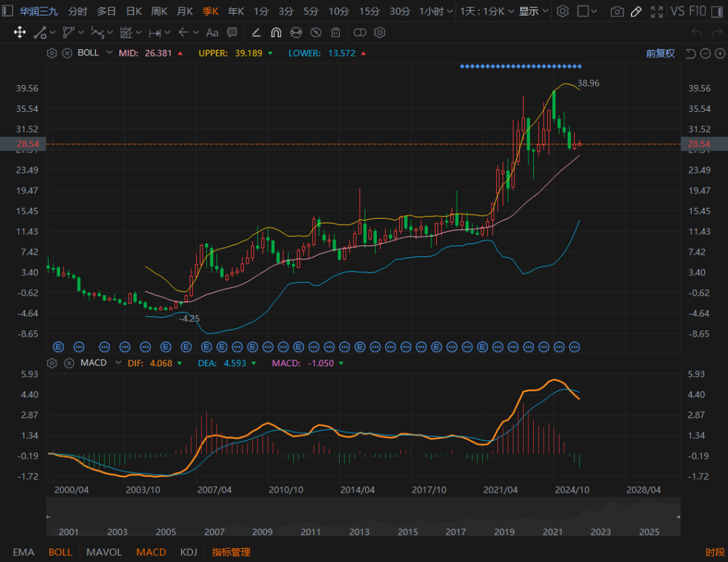Click the 前复权 adjustment button

click(x=660, y=53)
